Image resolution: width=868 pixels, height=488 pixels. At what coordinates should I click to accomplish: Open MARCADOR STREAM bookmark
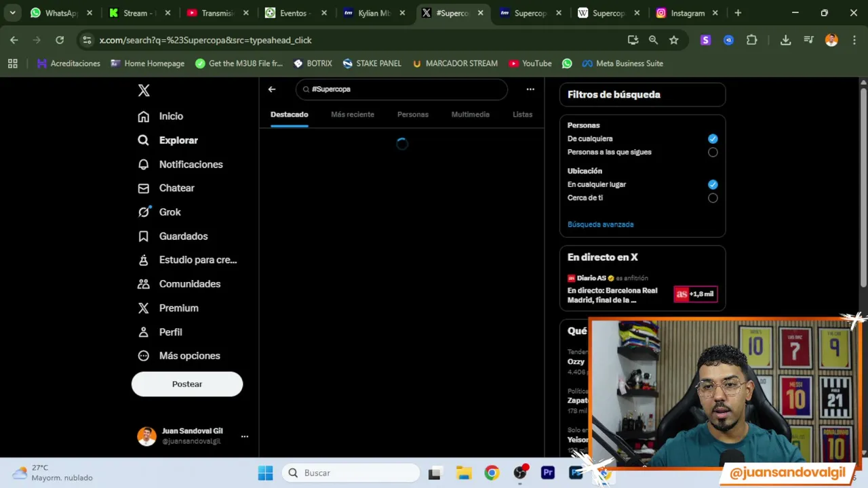pyautogui.click(x=455, y=63)
